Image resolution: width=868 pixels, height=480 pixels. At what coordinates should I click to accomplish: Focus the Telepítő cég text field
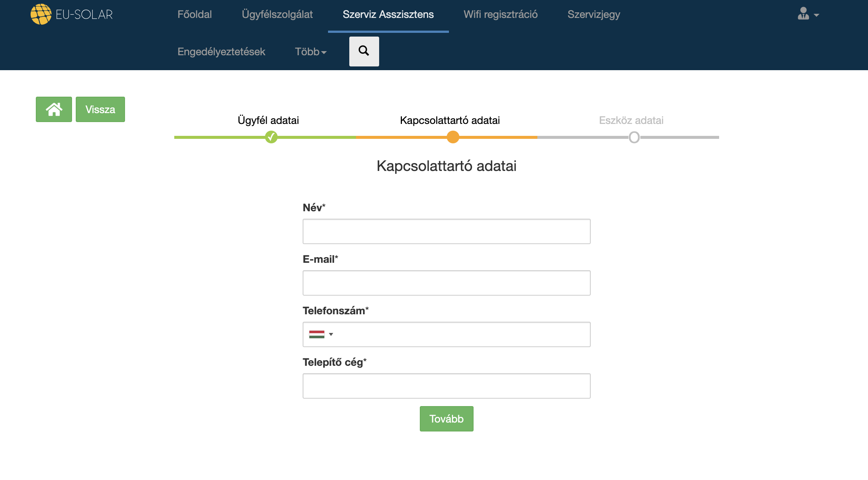(x=446, y=386)
